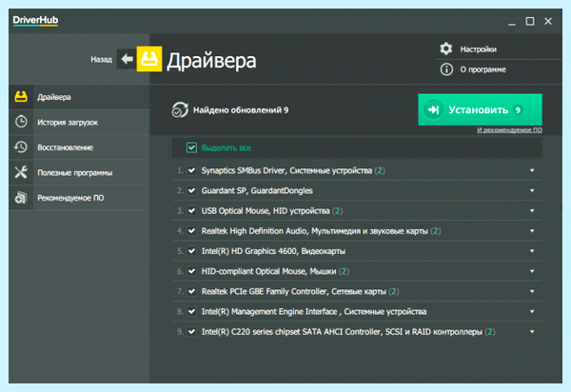Open Рекомендуемое ПО sidebar section
The height and width of the screenshot is (392, 571).
tap(79, 197)
